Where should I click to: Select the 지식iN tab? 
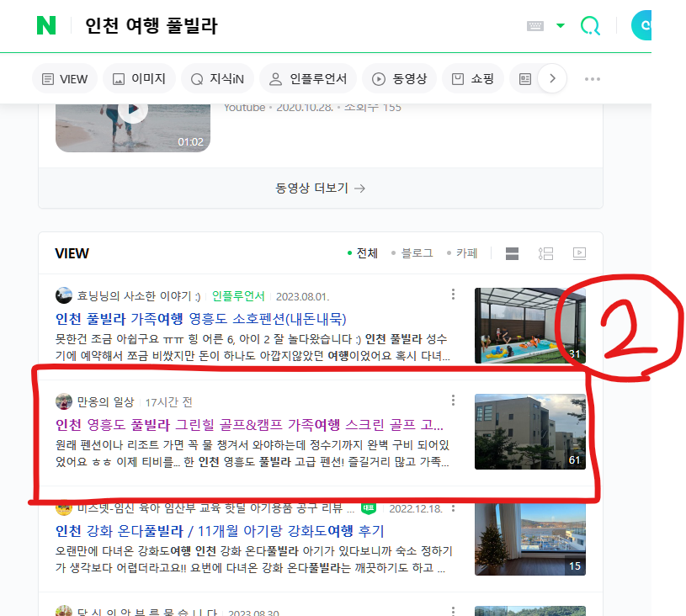[x=217, y=79]
